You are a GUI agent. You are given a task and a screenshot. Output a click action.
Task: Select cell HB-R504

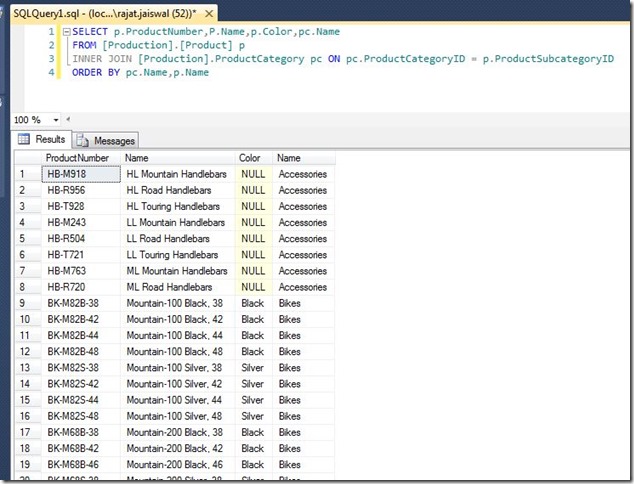81,239
